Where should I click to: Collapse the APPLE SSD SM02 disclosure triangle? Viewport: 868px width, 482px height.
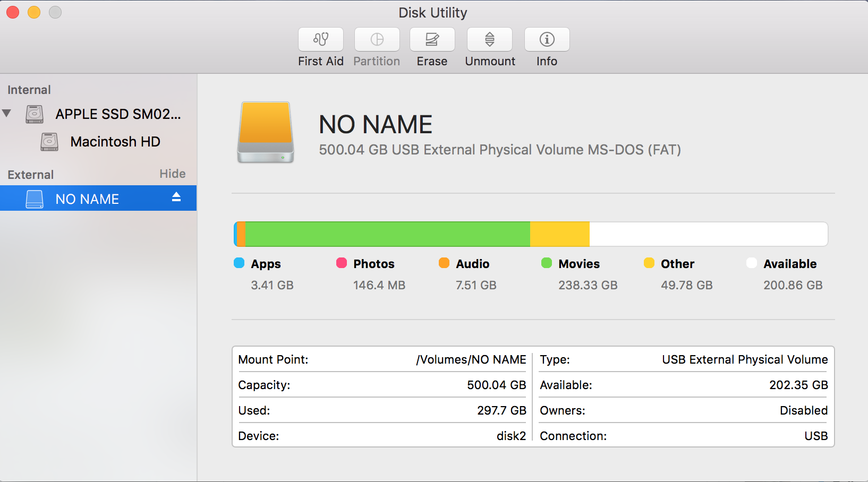[x=7, y=113]
